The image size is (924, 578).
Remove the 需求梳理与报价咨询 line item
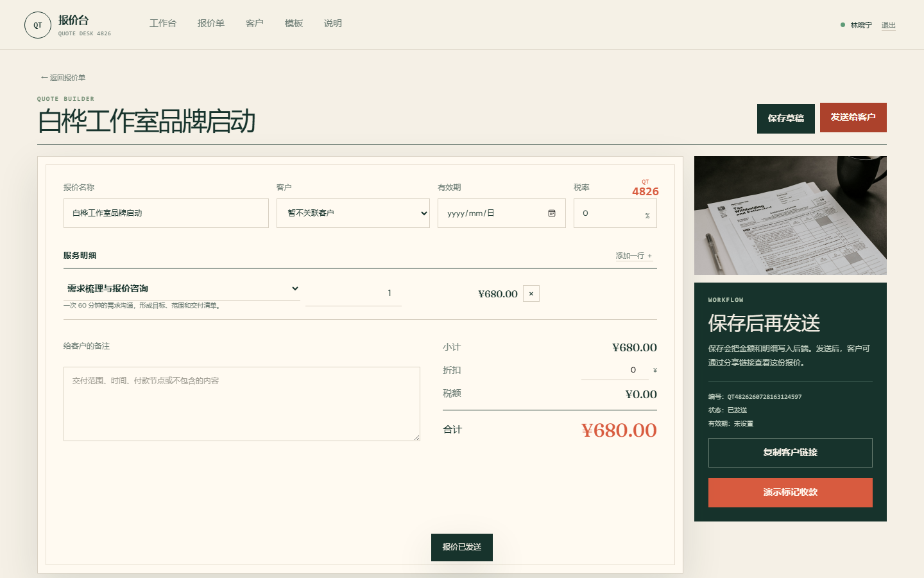tap(531, 293)
